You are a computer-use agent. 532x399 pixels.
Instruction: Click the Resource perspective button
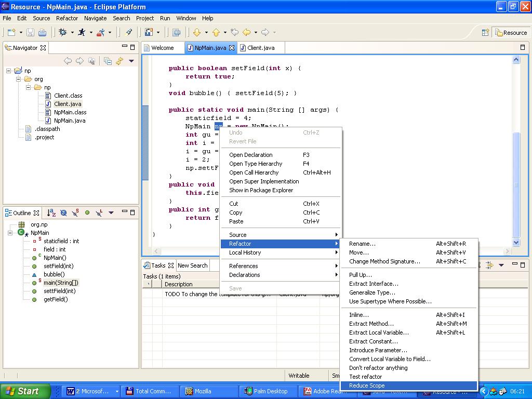511,33
